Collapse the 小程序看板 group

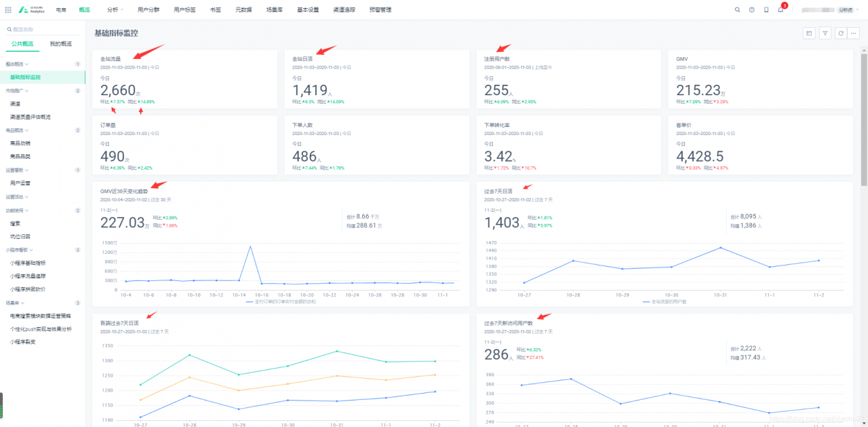(x=20, y=250)
